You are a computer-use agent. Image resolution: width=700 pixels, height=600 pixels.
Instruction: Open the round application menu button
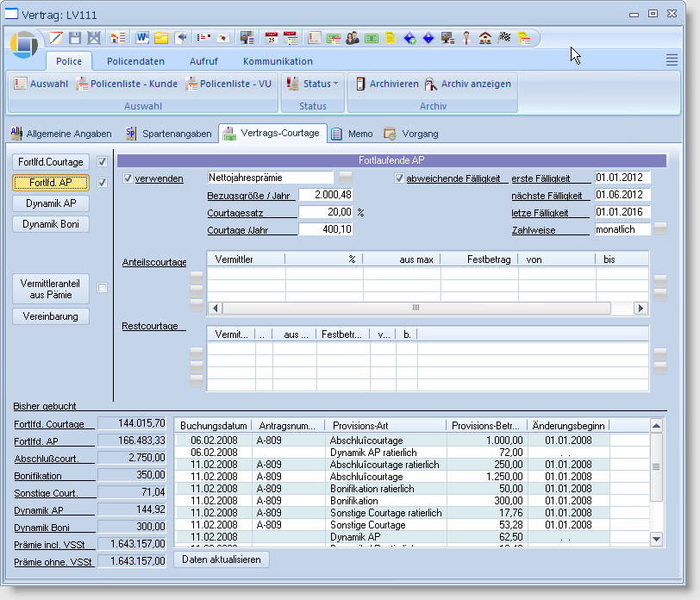(x=25, y=44)
